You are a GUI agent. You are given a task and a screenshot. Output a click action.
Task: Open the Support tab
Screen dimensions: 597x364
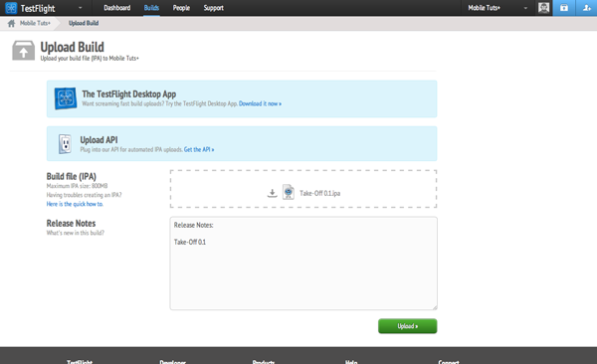tap(213, 8)
